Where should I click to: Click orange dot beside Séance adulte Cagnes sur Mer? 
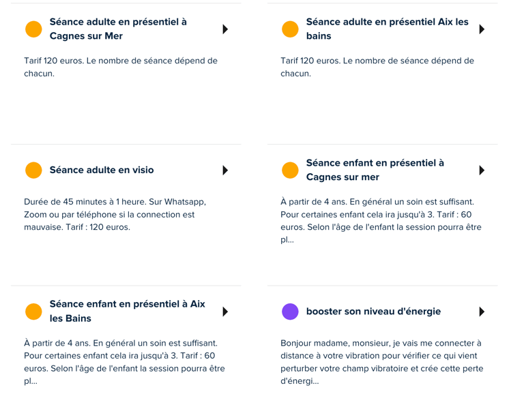[x=33, y=29]
